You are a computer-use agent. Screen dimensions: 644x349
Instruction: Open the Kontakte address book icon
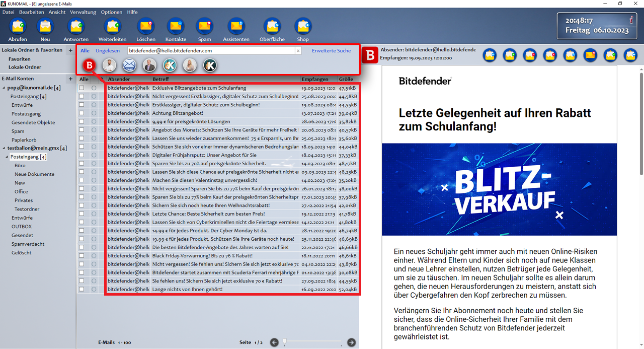(x=176, y=26)
